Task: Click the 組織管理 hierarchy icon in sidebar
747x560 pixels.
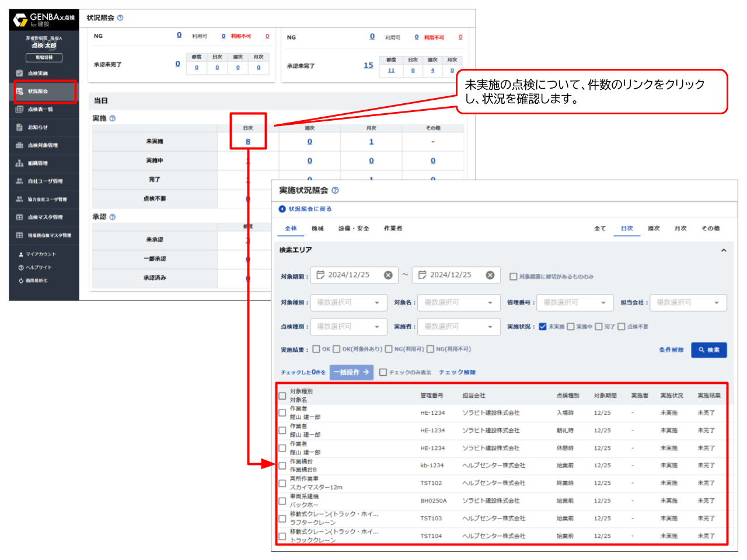Action: point(19,163)
